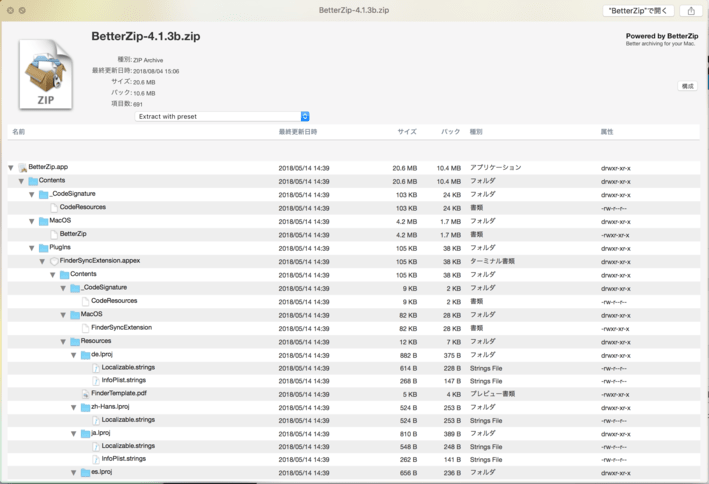Click the share icon in title bar
The height and width of the screenshot is (484, 709).
[x=690, y=11]
